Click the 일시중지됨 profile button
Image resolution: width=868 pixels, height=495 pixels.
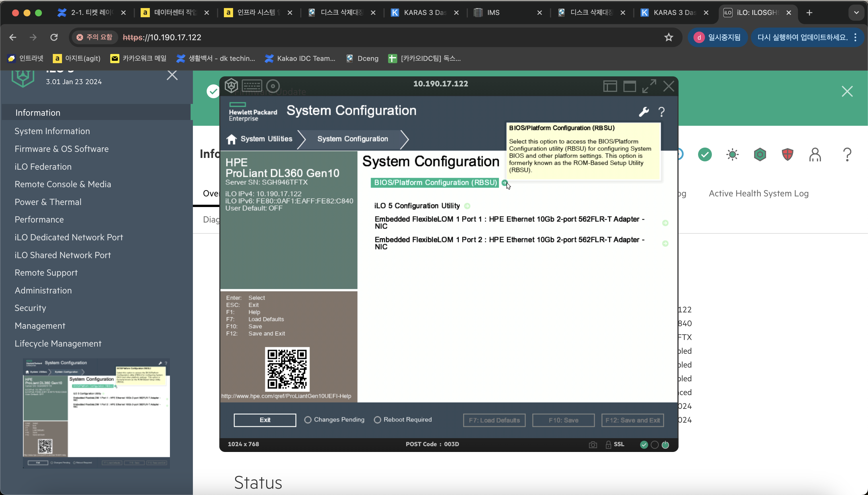[718, 37]
